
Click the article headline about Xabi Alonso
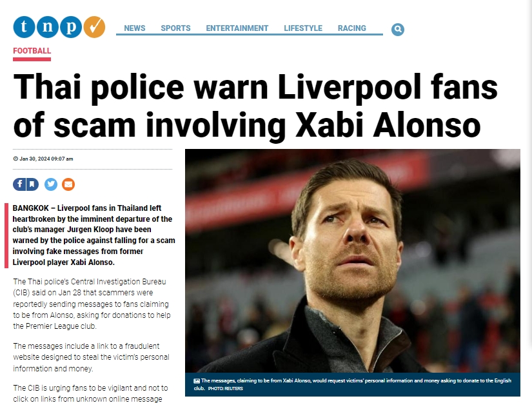(x=255, y=106)
